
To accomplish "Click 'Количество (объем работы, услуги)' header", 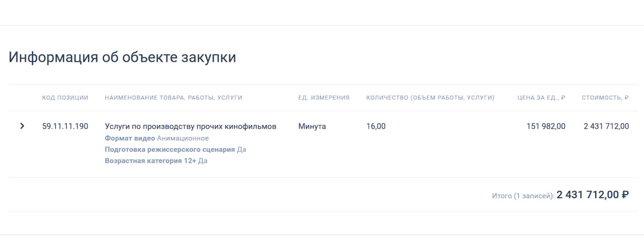I will pos(431,98).
